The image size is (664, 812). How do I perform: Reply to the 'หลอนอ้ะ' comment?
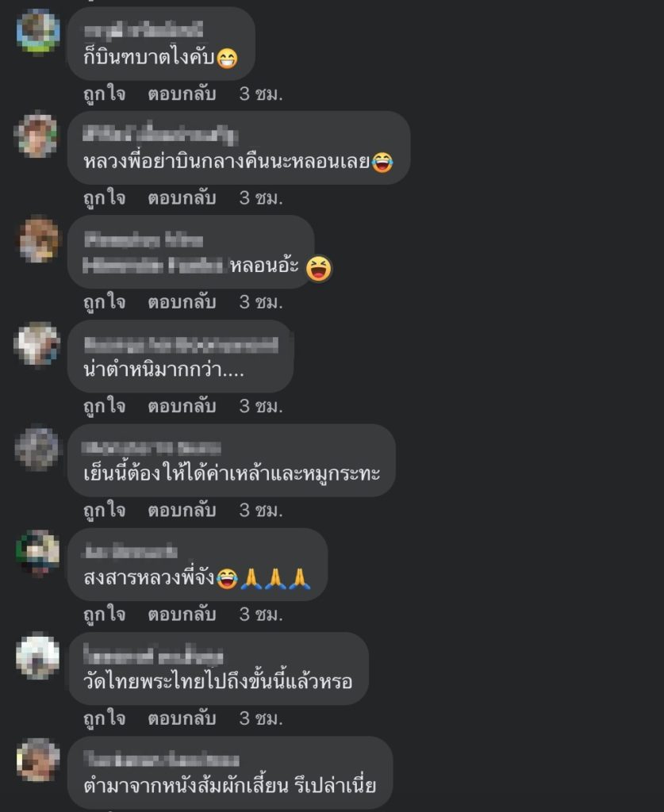pyautogui.click(x=182, y=302)
